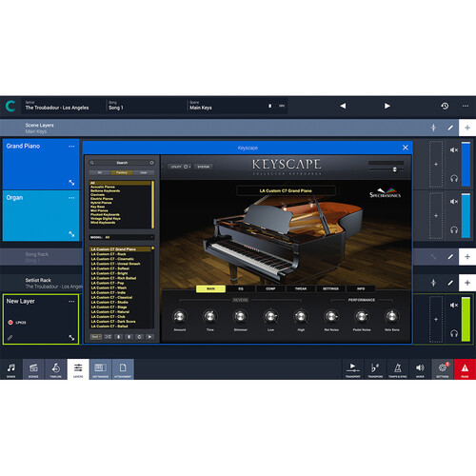Switch to the Comp tab
The width and height of the screenshot is (476, 476).
270,288
